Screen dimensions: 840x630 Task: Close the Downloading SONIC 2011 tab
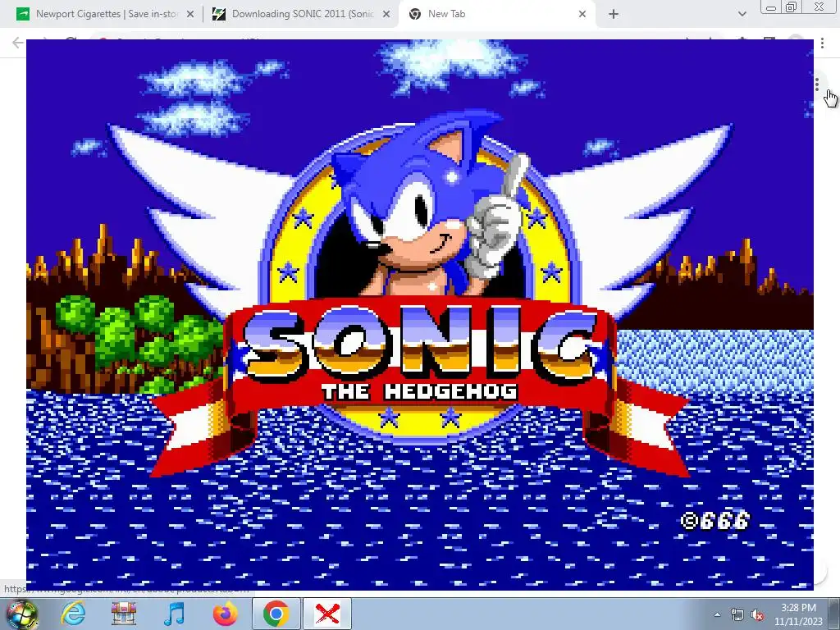pos(386,15)
